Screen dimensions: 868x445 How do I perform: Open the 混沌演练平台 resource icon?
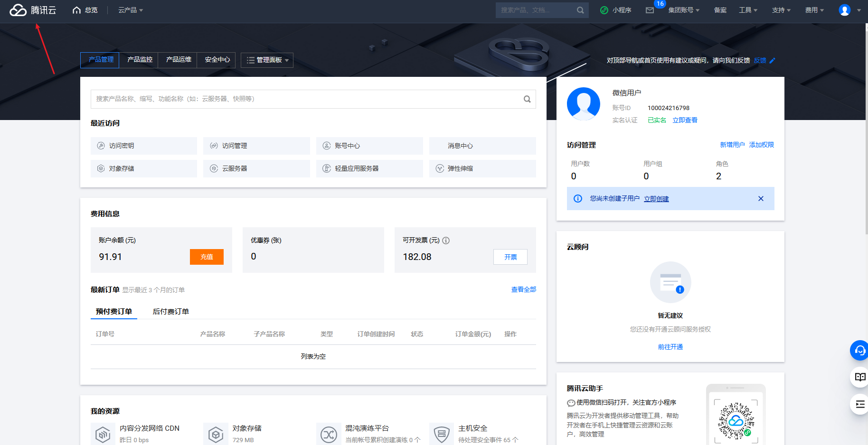click(x=329, y=433)
